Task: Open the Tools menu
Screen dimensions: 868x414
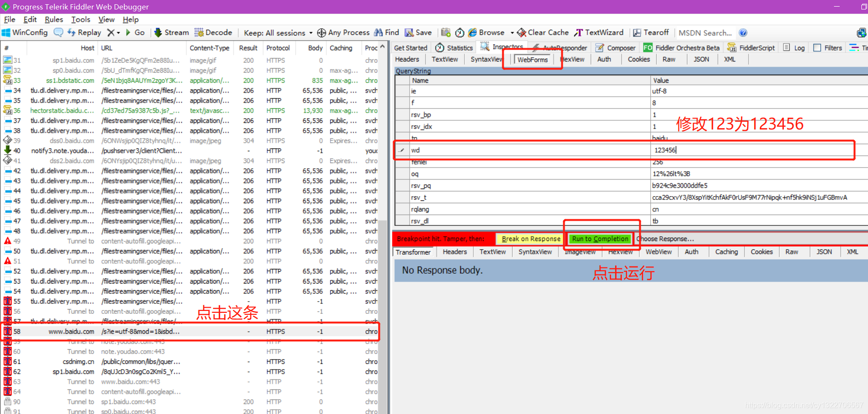Action: coord(81,19)
